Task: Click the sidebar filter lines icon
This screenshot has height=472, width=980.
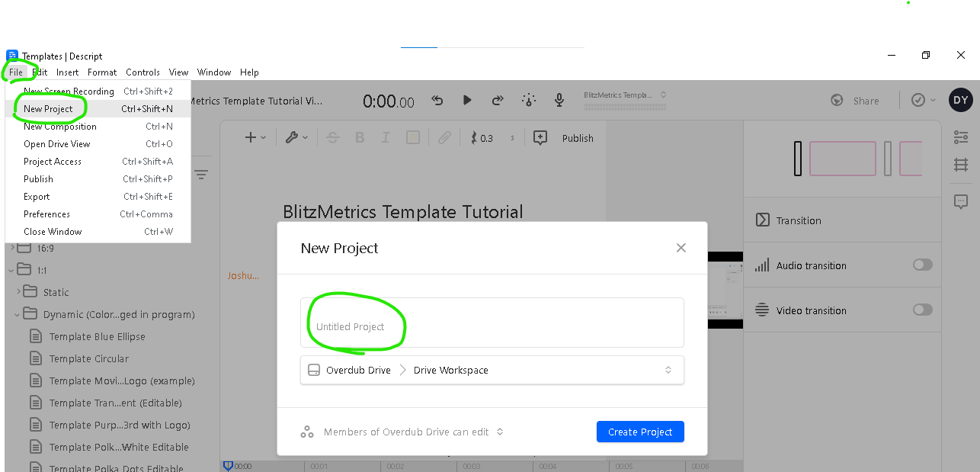Action: point(201,175)
